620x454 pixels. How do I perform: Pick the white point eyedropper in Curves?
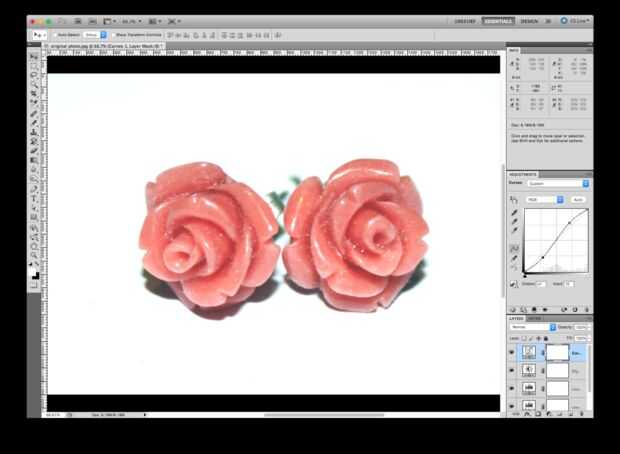(514, 230)
